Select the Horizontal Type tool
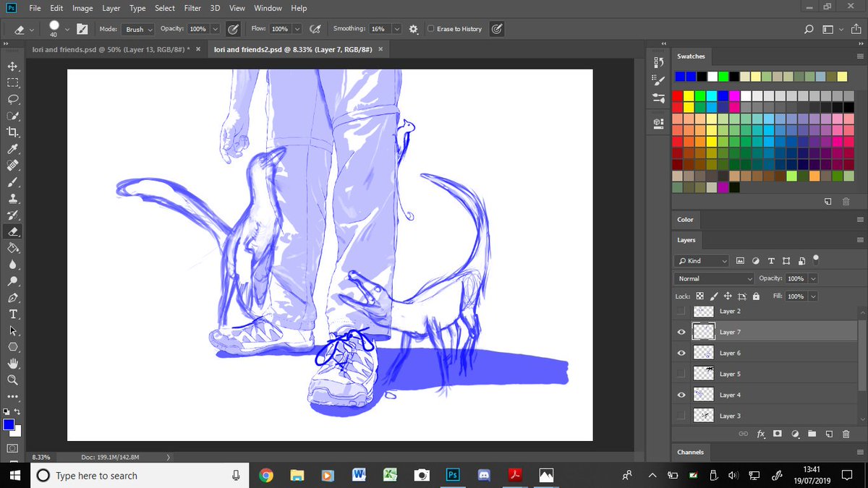This screenshot has width=868, height=488. (13, 314)
